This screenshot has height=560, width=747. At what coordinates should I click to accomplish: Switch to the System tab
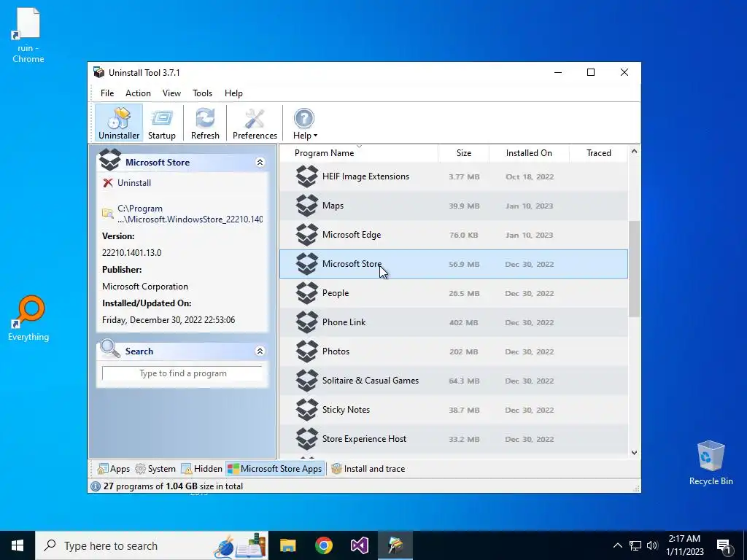(155, 469)
